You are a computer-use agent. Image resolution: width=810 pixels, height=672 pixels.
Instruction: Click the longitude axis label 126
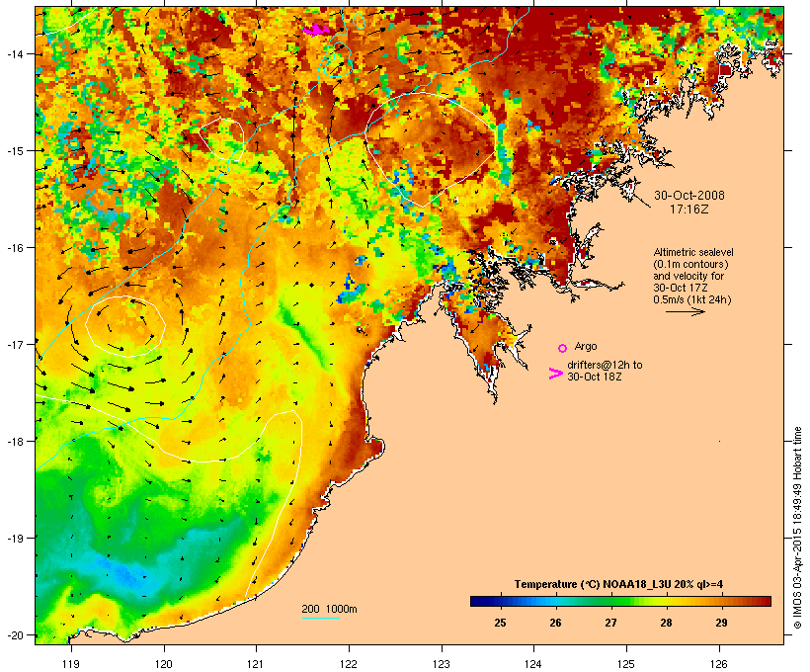(x=718, y=664)
